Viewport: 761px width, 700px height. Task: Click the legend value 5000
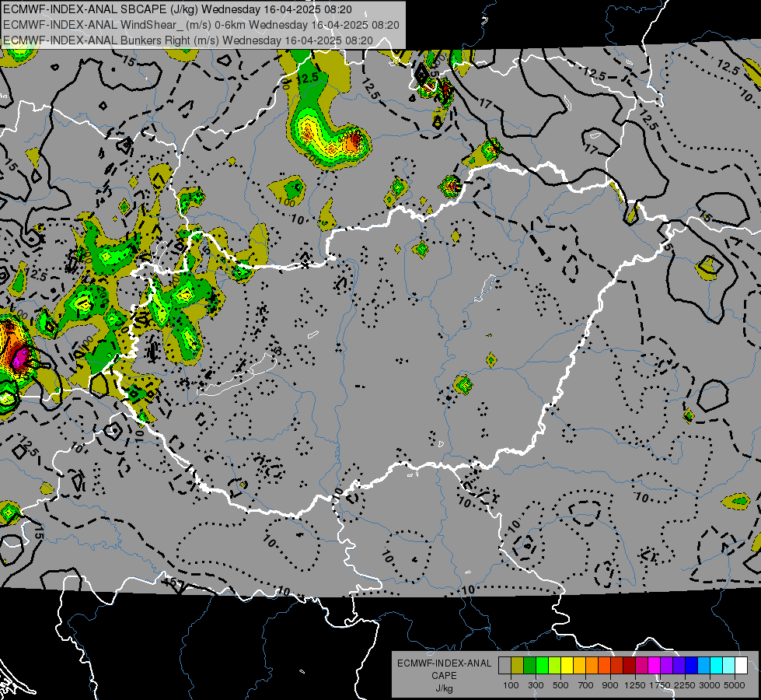pyautogui.click(x=735, y=685)
